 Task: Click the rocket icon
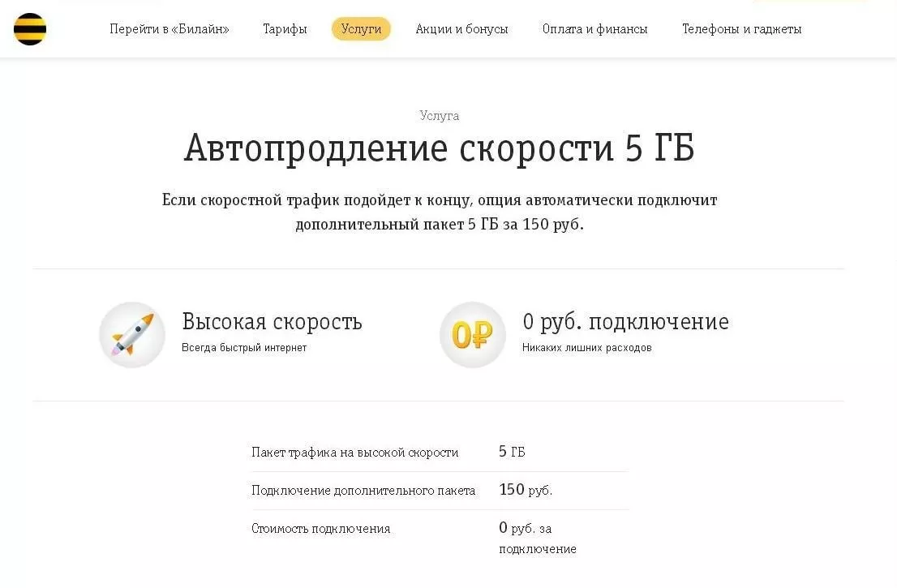click(132, 335)
